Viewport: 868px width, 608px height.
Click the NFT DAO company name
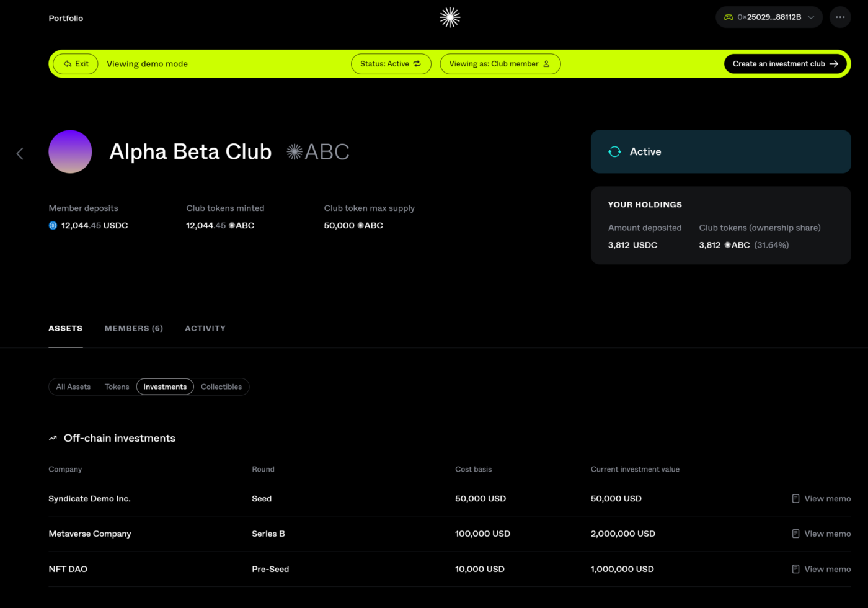tap(68, 569)
